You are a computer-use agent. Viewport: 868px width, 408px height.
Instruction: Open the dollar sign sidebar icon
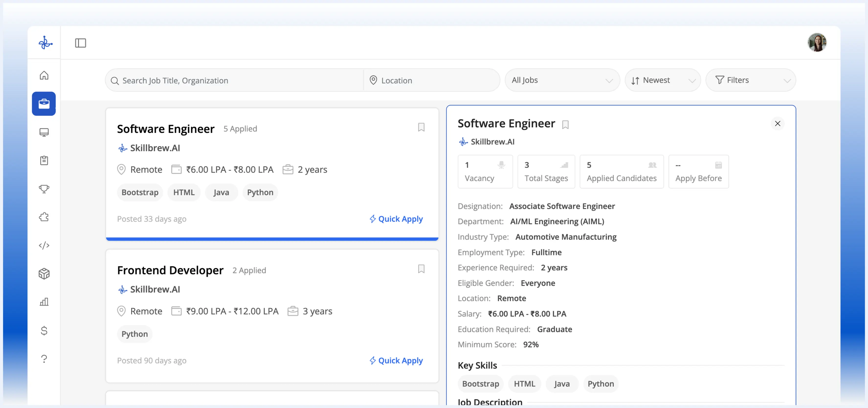[44, 330]
